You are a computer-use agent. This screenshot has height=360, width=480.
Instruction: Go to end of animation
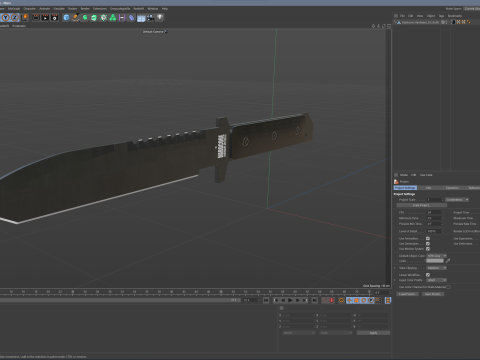point(314,300)
